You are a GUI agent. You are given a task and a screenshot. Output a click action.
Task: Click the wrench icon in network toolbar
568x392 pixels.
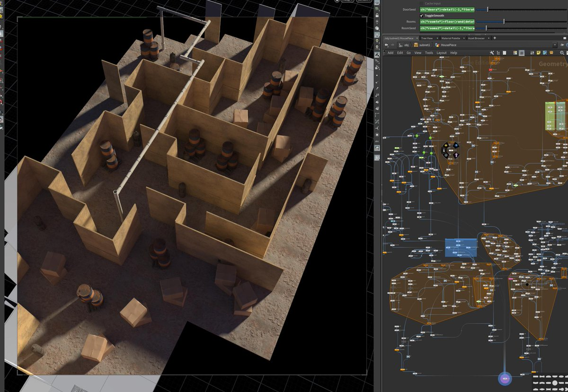(492, 52)
